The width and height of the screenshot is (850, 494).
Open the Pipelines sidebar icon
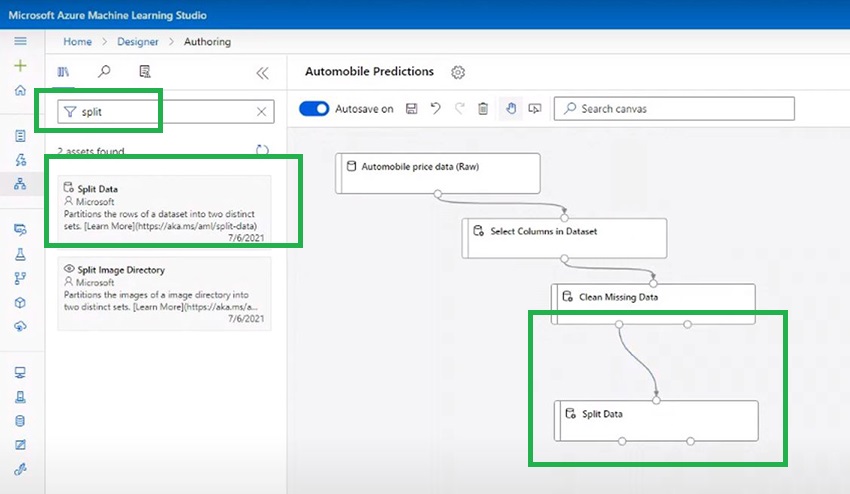coord(20,278)
